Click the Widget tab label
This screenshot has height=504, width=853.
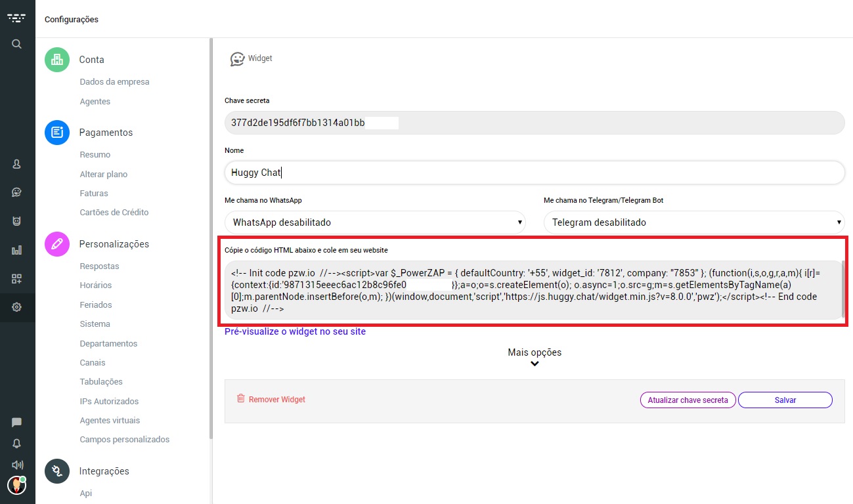[x=260, y=58]
